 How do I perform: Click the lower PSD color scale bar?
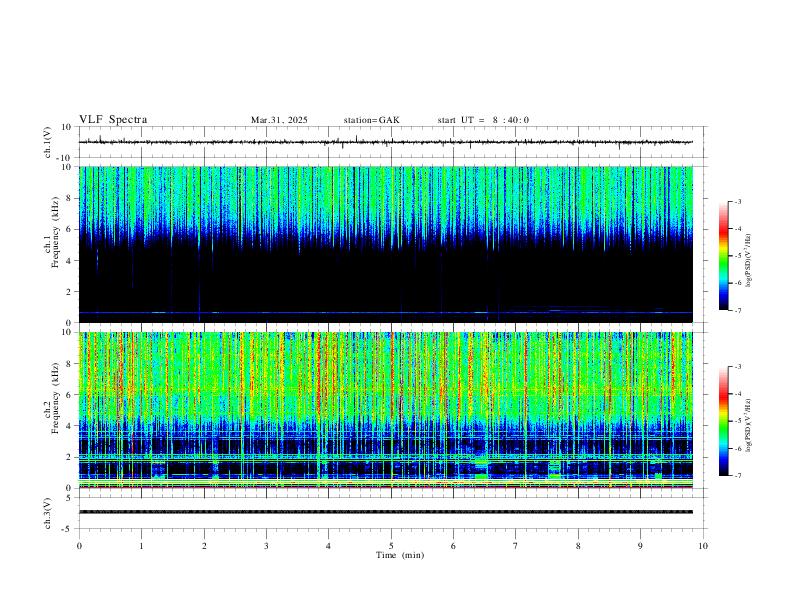tap(723, 421)
